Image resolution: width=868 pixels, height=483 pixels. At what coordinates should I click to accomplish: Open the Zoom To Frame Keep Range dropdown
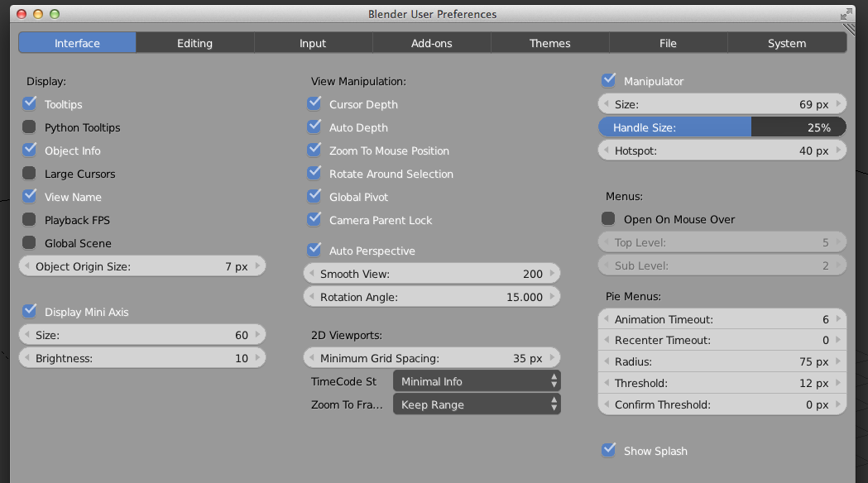(477, 404)
